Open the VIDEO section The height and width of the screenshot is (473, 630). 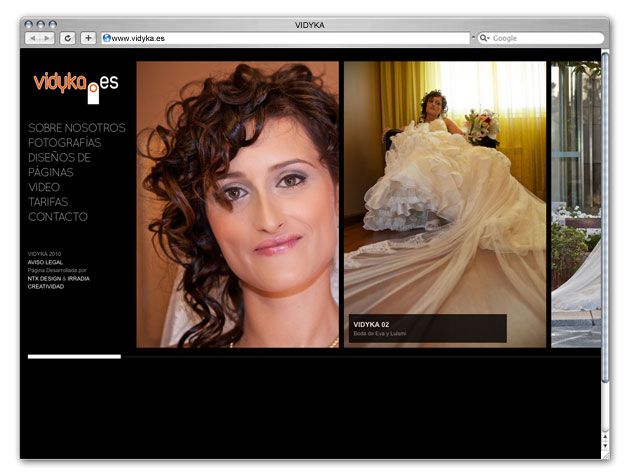point(44,187)
